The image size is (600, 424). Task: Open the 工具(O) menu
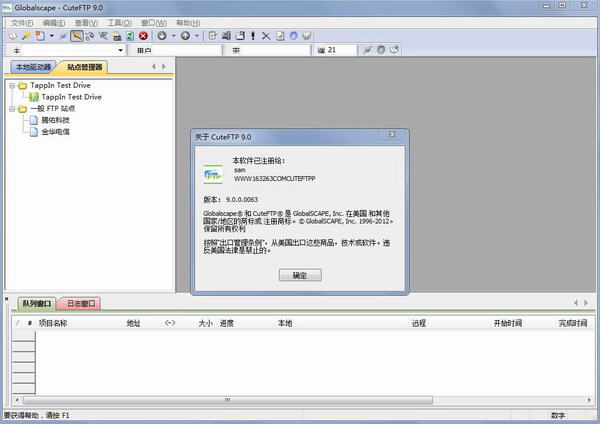(x=119, y=23)
